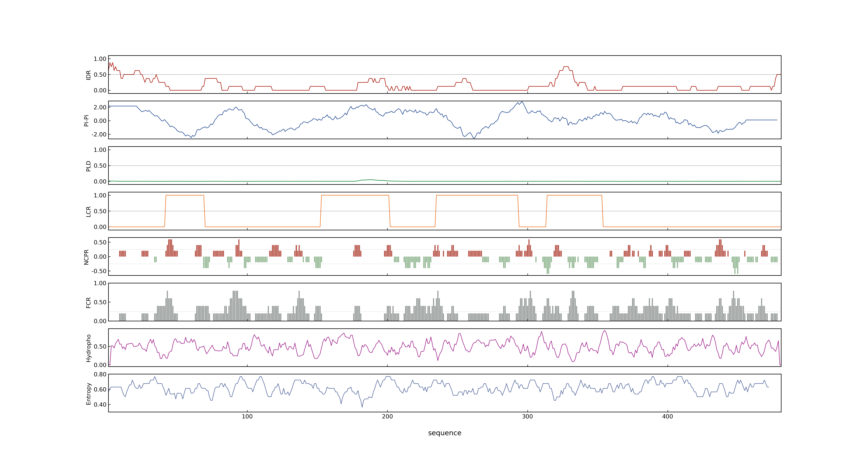The height and width of the screenshot is (463, 868).
Task: Click the IDR y-axis label
Action: 88,75
